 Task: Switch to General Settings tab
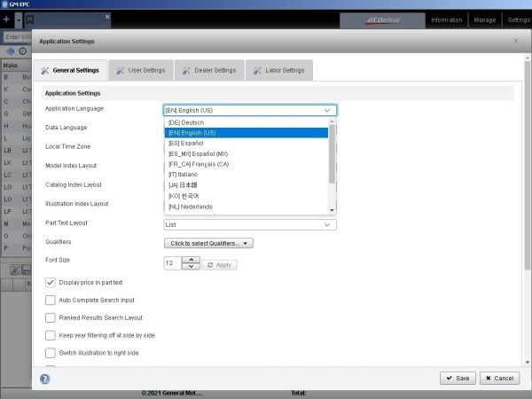click(x=70, y=70)
